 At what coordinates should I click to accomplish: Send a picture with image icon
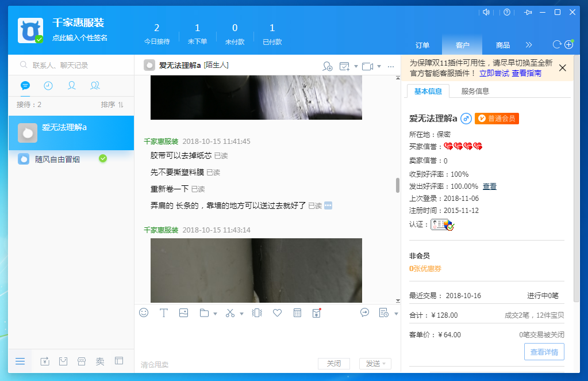[x=184, y=313]
